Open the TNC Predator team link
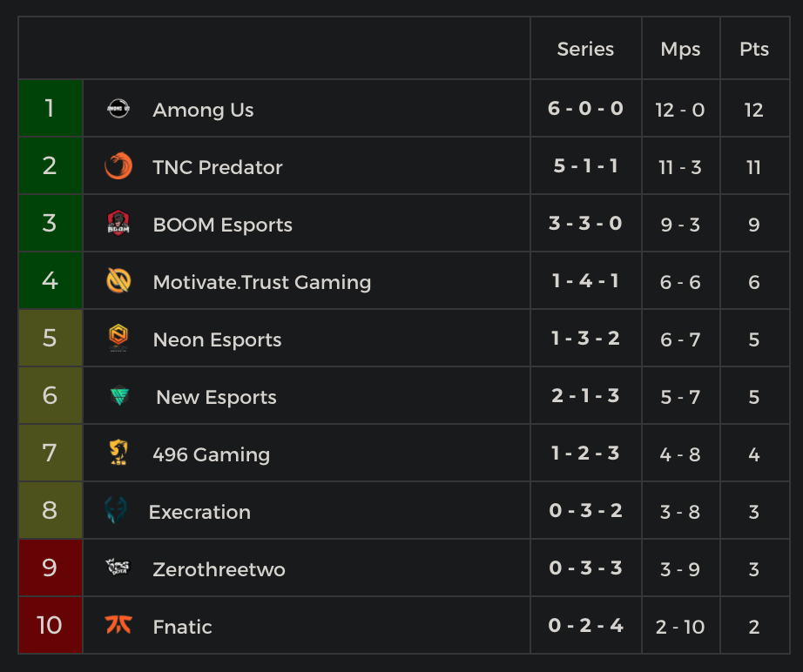 point(217,167)
